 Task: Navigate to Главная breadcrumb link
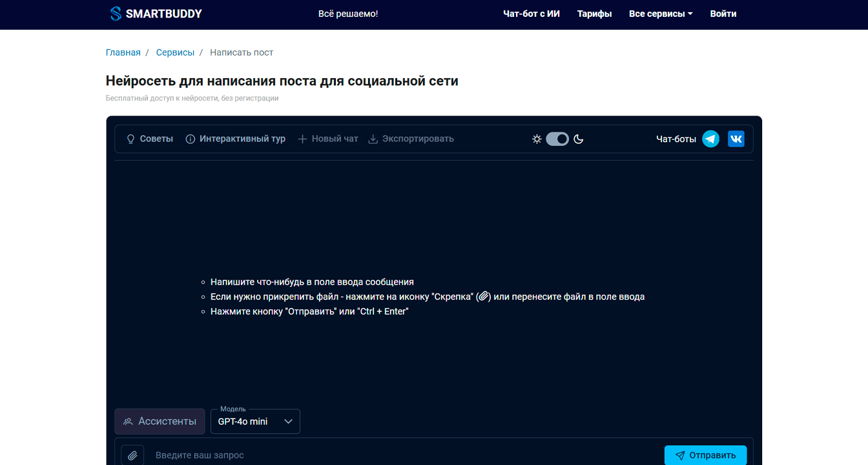(123, 52)
